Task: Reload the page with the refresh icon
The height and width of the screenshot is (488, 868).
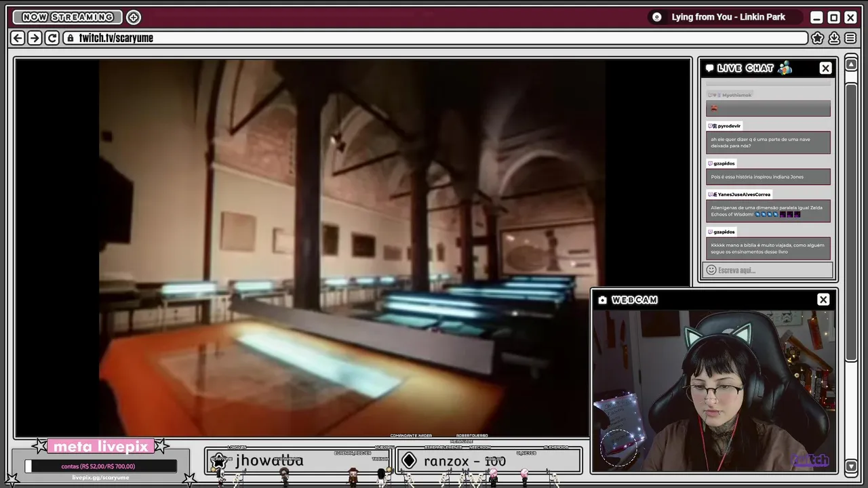Action: click(x=52, y=38)
